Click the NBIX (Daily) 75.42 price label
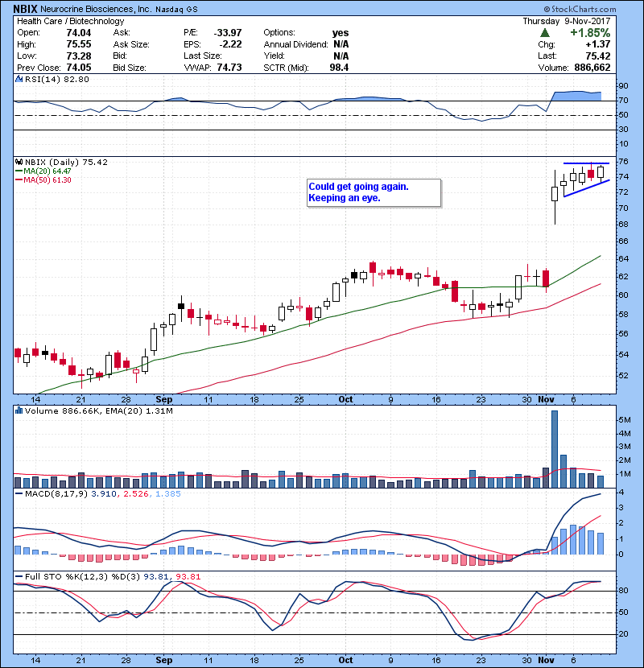This screenshot has width=644, height=668. click(66, 162)
